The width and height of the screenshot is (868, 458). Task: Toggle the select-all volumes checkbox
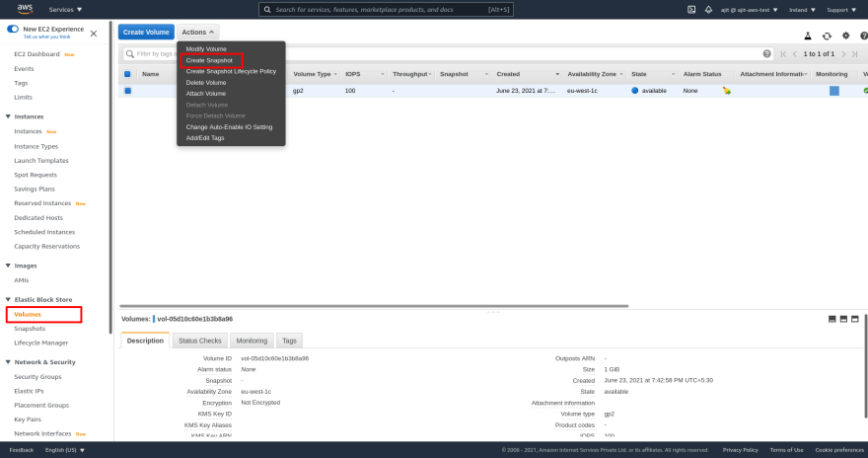pos(127,74)
